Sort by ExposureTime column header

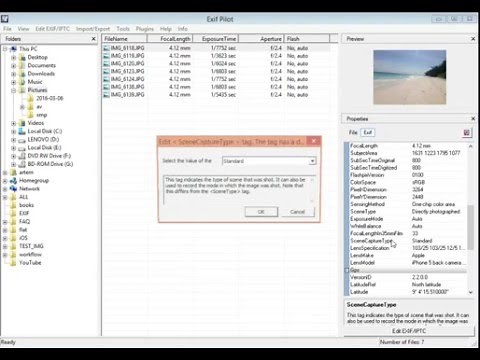coord(216,39)
